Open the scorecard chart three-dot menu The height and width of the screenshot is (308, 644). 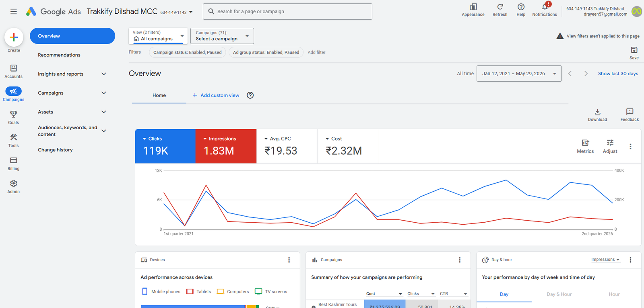(x=630, y=147)
